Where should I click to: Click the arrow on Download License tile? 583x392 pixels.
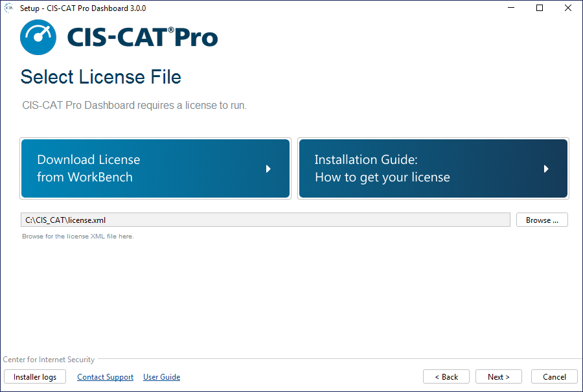[x=268, y=168]
